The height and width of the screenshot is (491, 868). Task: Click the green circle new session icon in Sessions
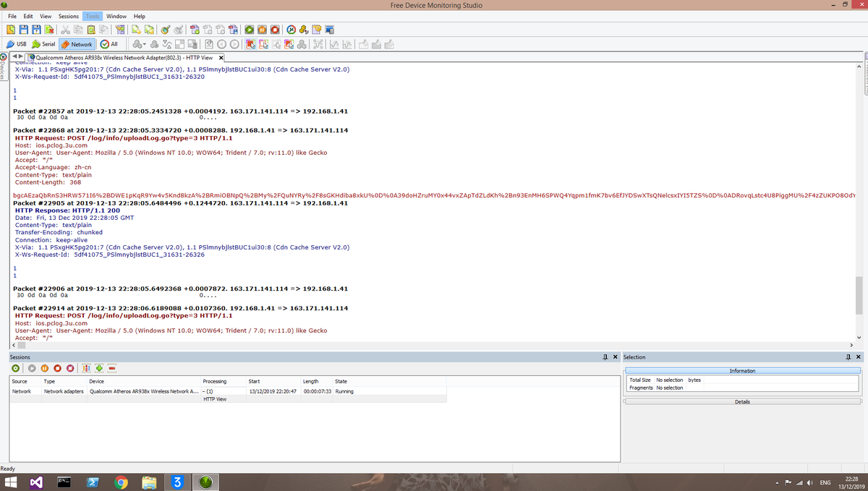(x=15, y=368)
